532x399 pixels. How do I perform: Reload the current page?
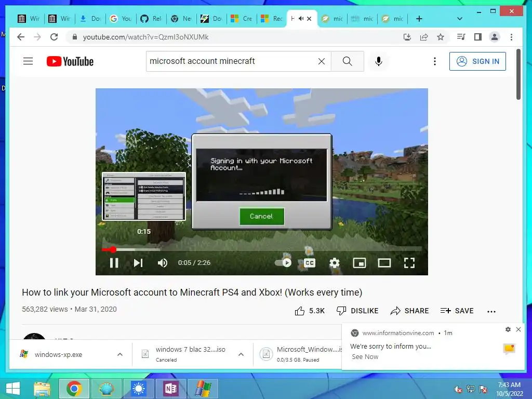pos(54,37)
